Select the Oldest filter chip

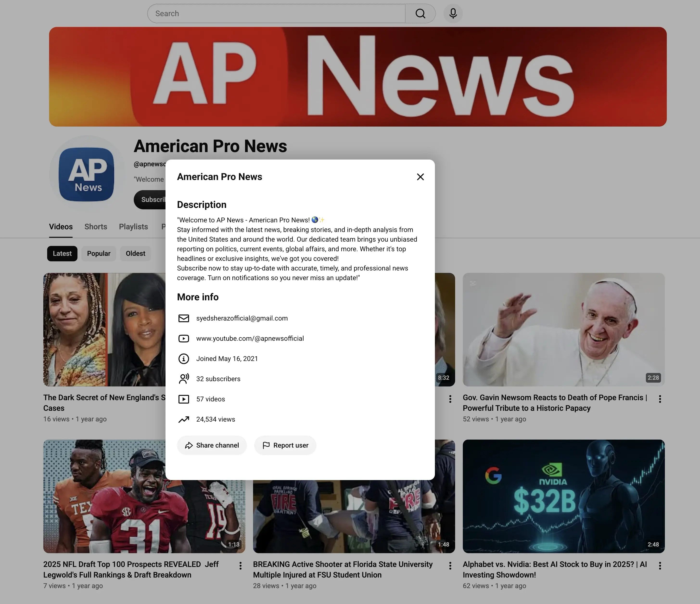point(135,253)
